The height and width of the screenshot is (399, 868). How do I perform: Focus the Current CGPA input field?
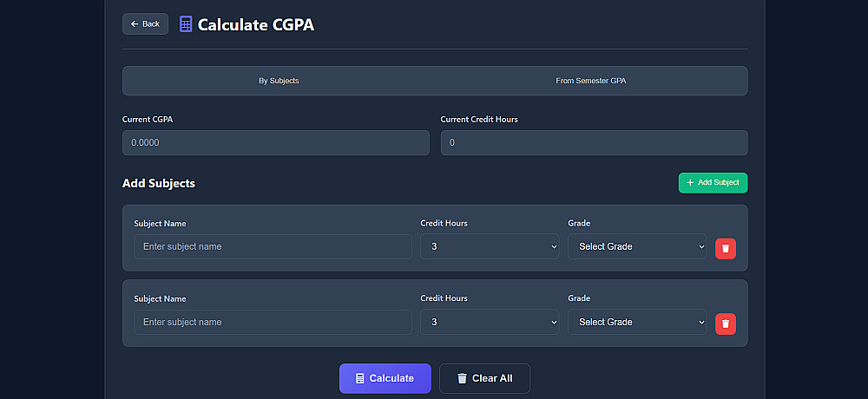[275, 142]
